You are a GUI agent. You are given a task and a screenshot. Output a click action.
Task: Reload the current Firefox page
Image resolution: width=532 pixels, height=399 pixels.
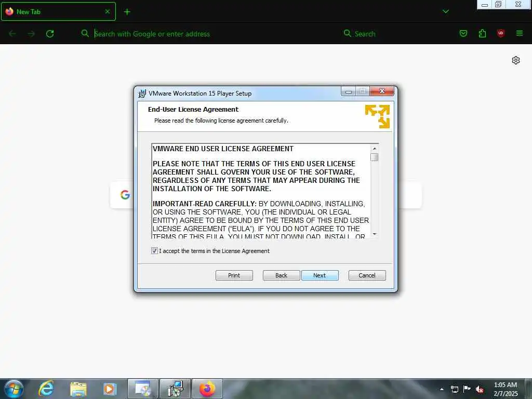(50, 34)
